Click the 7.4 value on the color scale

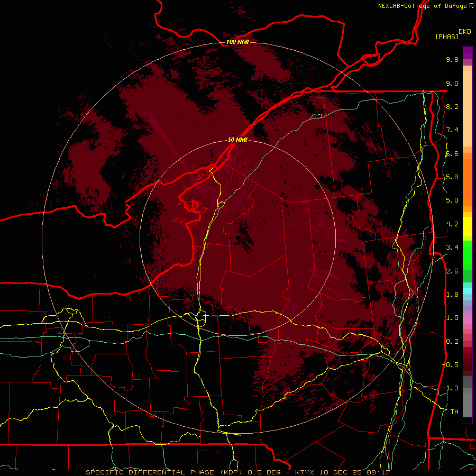(452, 130)
